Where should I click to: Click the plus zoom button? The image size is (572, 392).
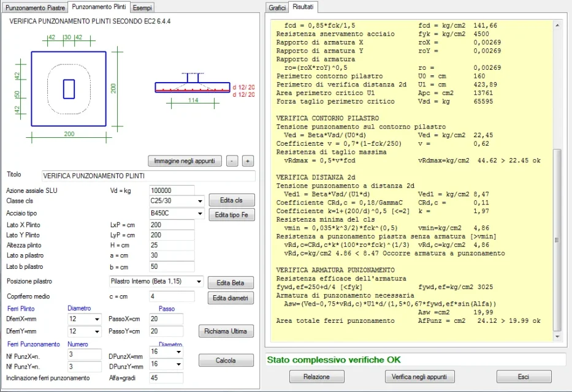pos(248,161)
